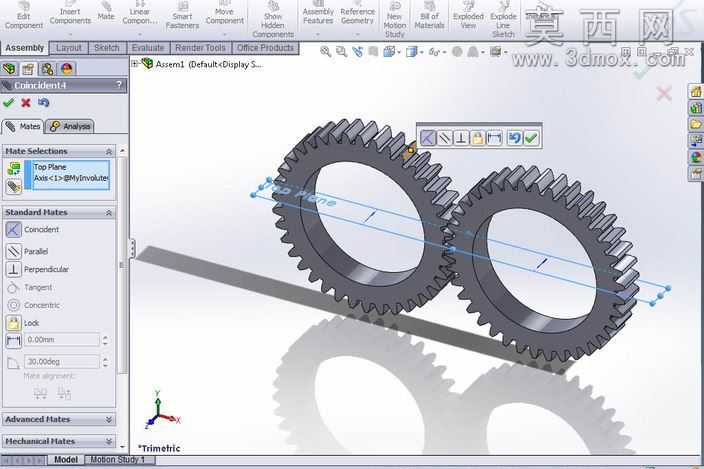Click the Anti-Aligned mate alignment button
The image size is (704, 469).
tap(64, 394)
